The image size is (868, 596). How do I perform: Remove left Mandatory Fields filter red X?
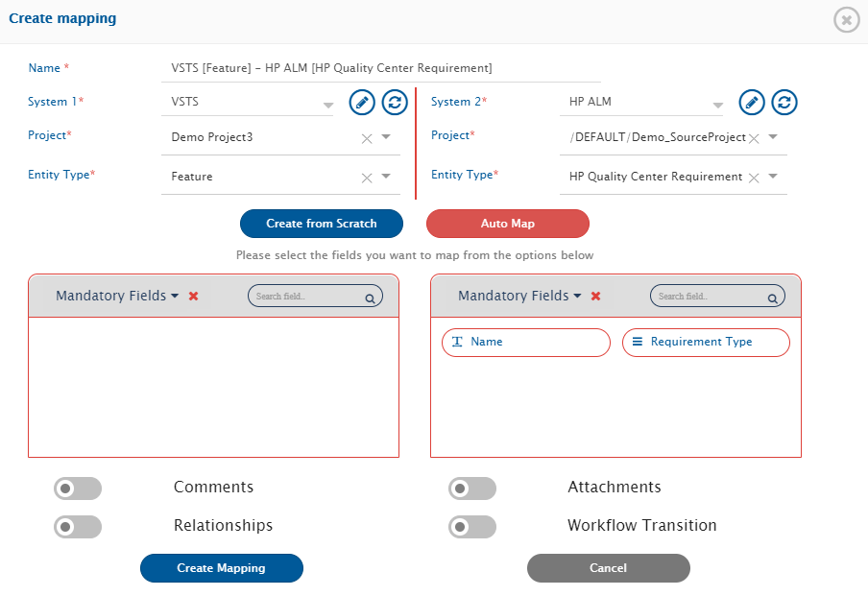[x=194, y=297]
